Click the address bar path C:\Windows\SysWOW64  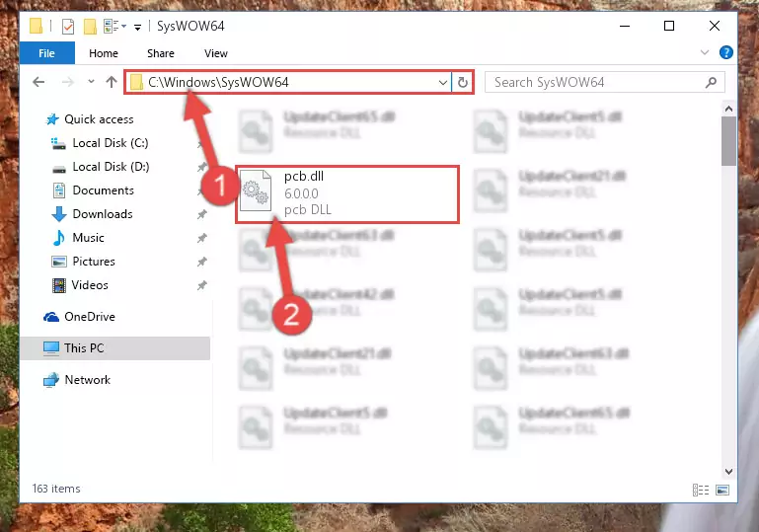218,82
